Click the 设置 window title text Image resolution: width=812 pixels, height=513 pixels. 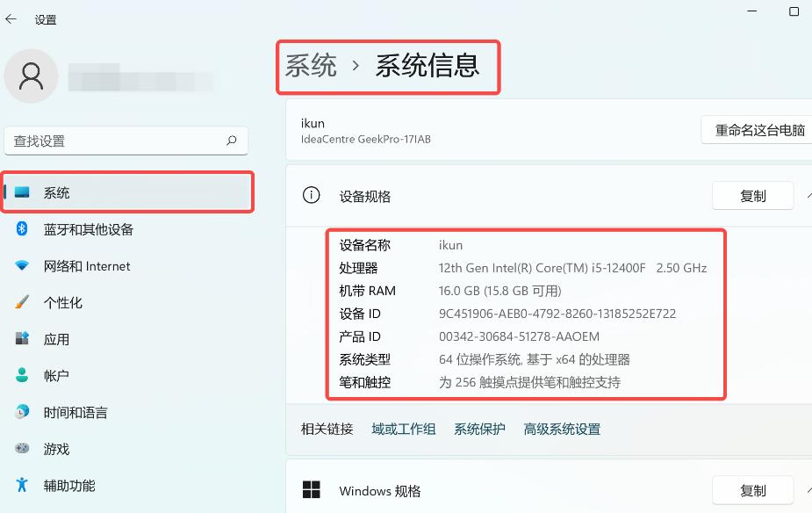pos(46,19)
